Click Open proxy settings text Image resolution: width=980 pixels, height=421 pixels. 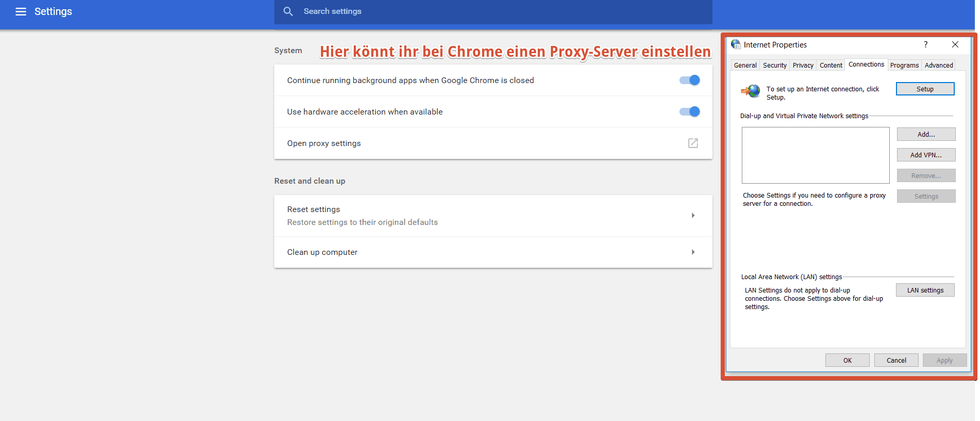pyautogui.click(x=324, y=143)
